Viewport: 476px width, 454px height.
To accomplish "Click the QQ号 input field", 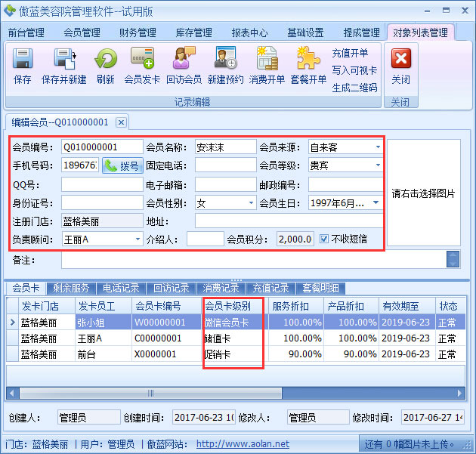I will click(101, 184).
